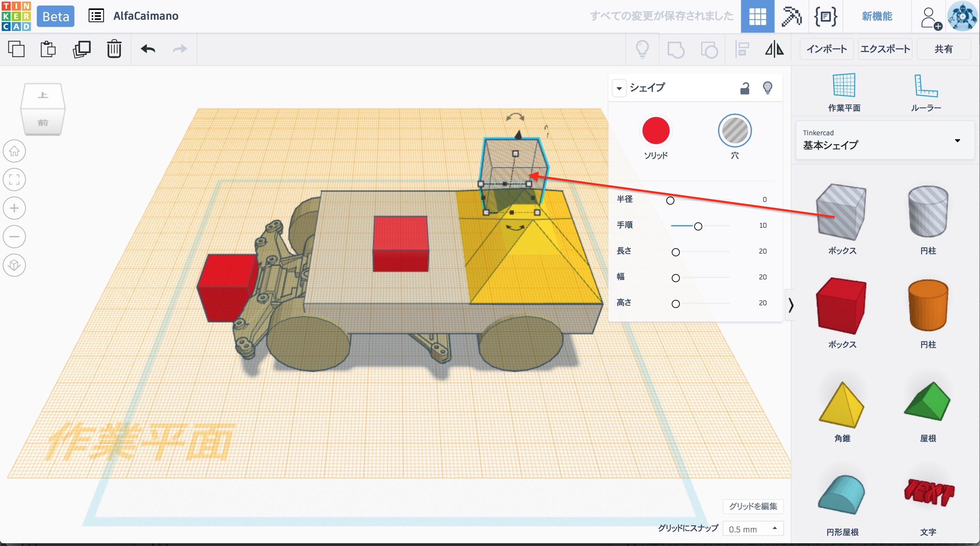Select the 作業平面 workplane tool

(844, 92)
